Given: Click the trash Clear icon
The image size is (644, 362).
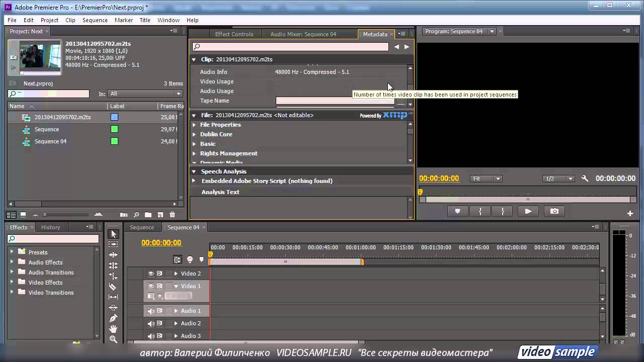Looking at the screenshot, I should click(x=173, y=215).
